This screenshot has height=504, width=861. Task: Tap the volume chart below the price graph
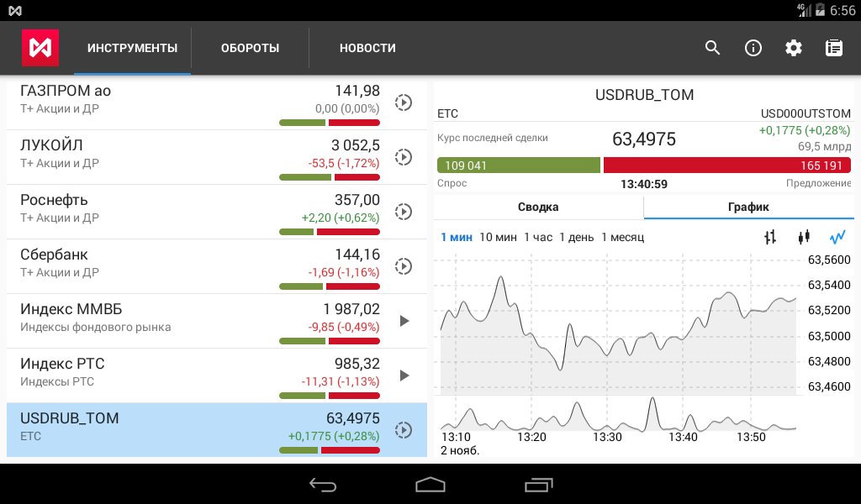(618, 413)
